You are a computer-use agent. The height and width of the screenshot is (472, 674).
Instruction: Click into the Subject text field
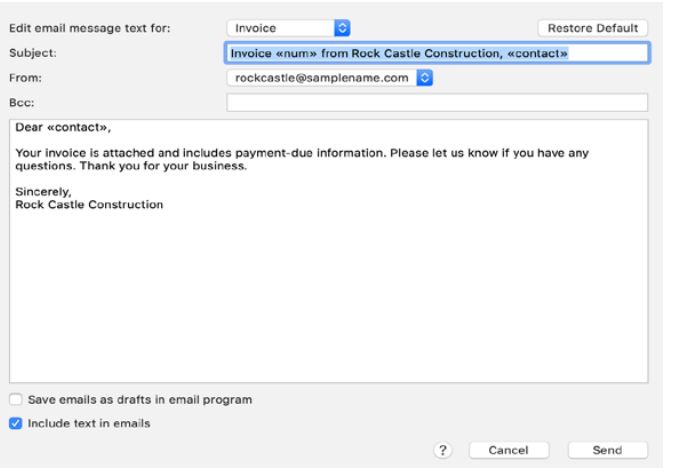[x=437, y=52]
